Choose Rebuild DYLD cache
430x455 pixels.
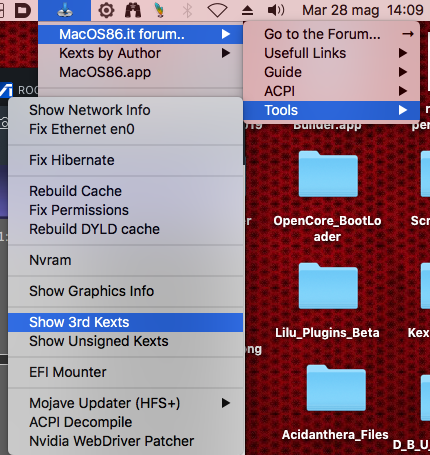pyautogui.click(x=125, y=229)
